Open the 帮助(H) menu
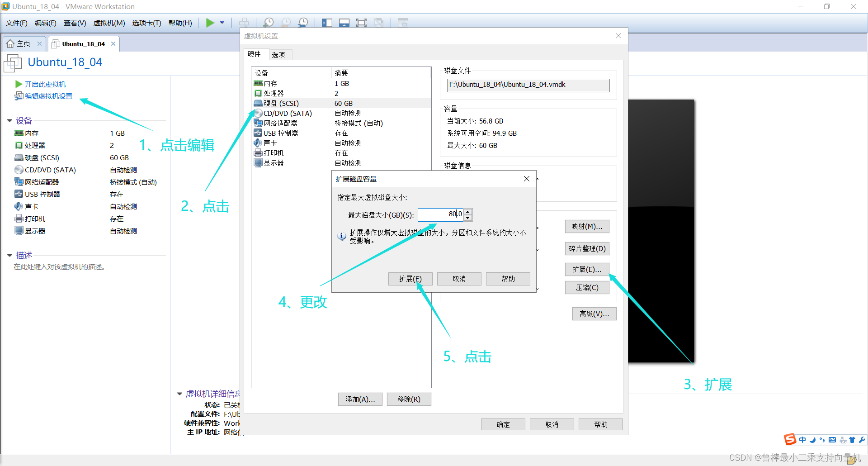Image resolution: width=868 pixels, height=466 pixels. click(180, 23)
